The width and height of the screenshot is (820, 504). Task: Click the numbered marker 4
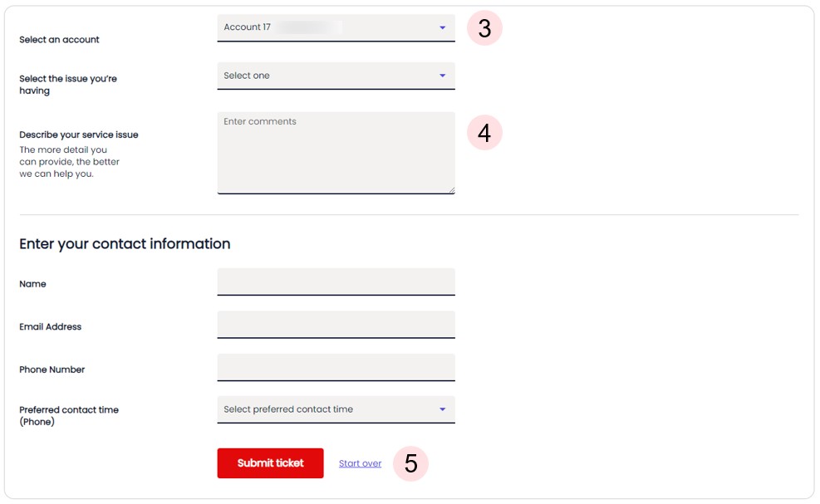484,132
